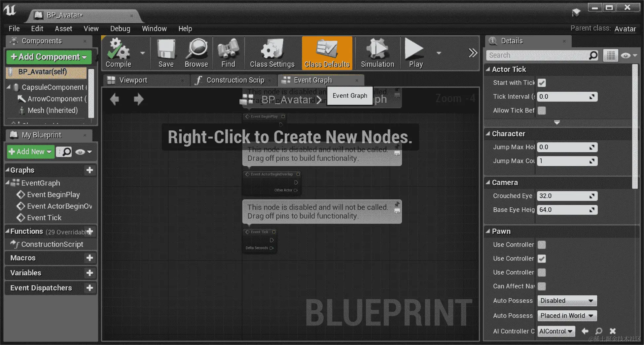Screen dimensions: 644x345
Task: Start Simulation from toolbar
Action: 377,53
